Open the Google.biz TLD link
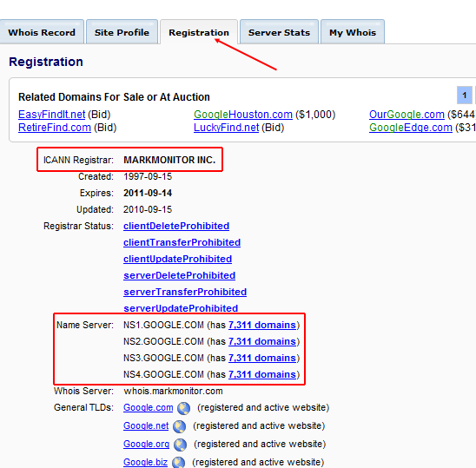Screen dimensions: 476x468 (145, 462)
